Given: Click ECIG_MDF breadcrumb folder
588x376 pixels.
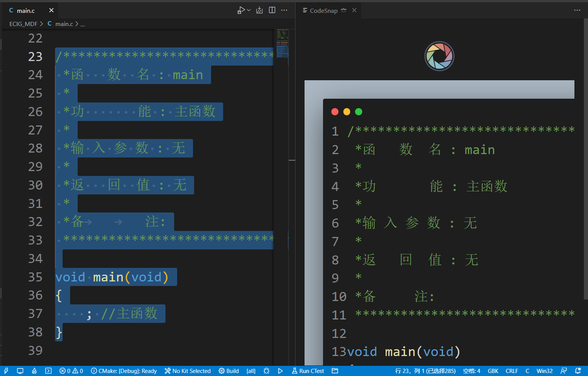Looking at the screenshot, I should coord(23,24).
